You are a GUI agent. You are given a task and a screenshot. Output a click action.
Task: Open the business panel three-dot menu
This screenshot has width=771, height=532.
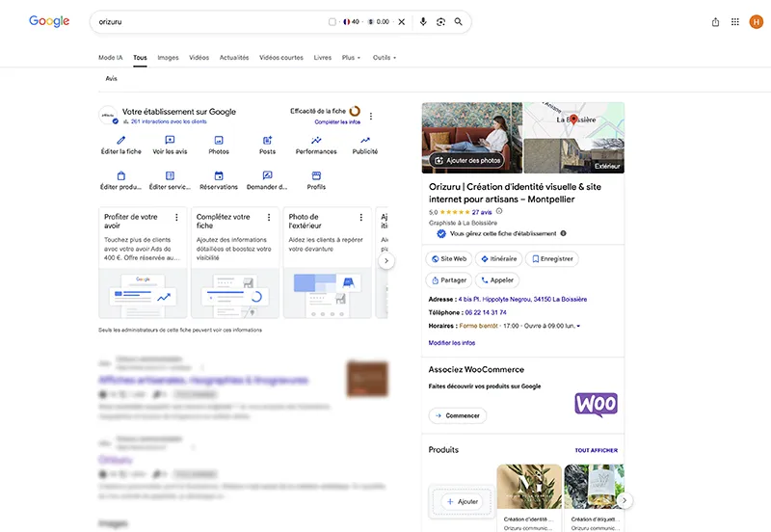point(371,116)
